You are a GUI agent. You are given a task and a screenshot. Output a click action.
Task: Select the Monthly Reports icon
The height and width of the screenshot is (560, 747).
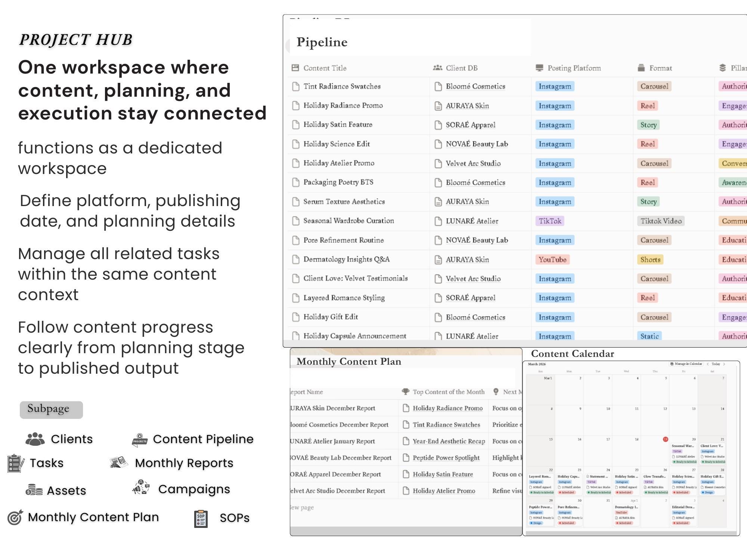pos(119,463)
